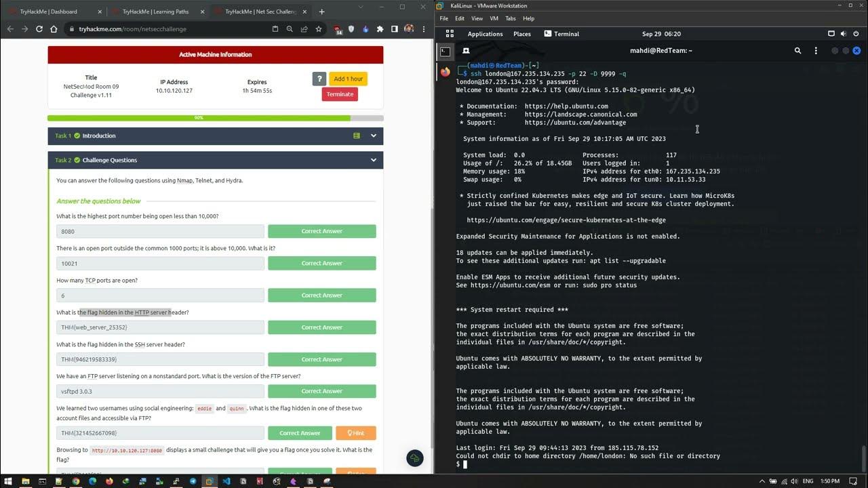Click the http://10.10.120.127:8080 link
The height and width of the screenshot is (488, 868).
(x=127, y=450)
